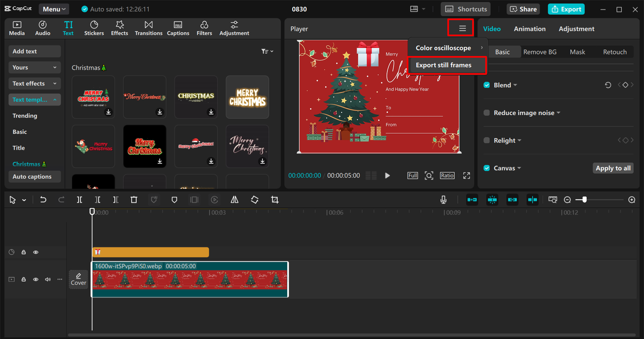Click the marker shield icon in timeline toolbar
Viewport: 644px width, 339px height.
click(174, 200)
